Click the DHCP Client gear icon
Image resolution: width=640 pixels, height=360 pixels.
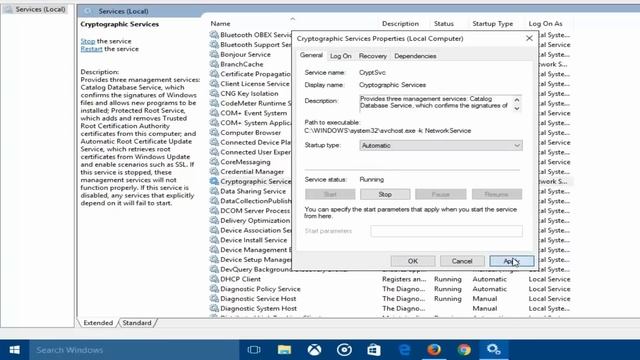pyautogui.click(x=214, y=279)
